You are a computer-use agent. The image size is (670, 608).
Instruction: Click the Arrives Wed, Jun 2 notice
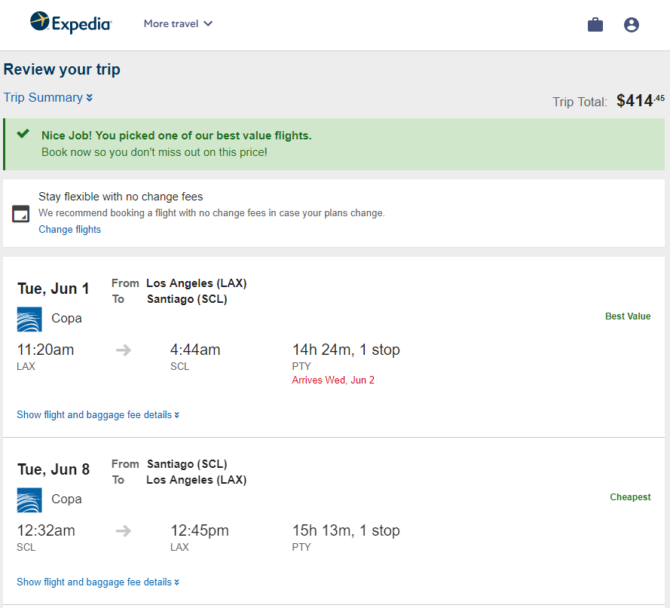pyautogui.click(x=333, y=380)
